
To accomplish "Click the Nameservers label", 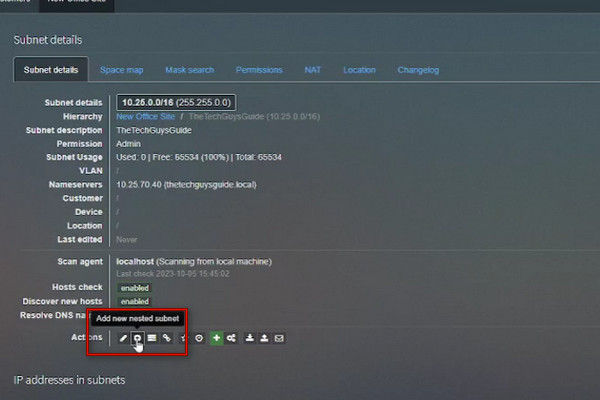I will click(75, 184).
